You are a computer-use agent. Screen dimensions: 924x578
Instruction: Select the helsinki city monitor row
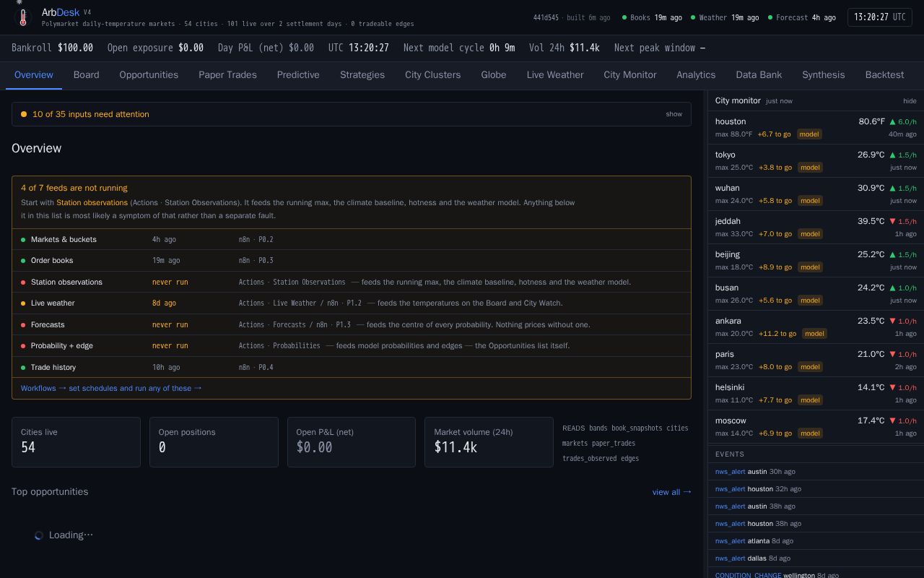pos(816,394)
